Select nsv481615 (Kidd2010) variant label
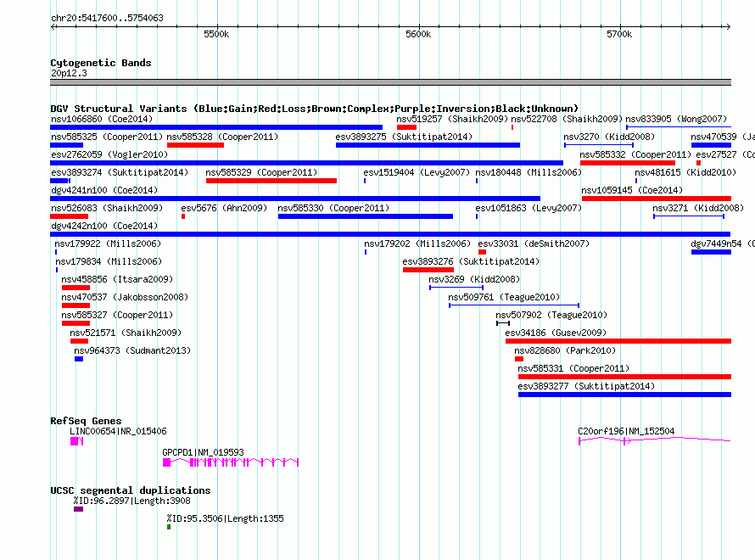This screenshot has height=560, width=755. 685,172
